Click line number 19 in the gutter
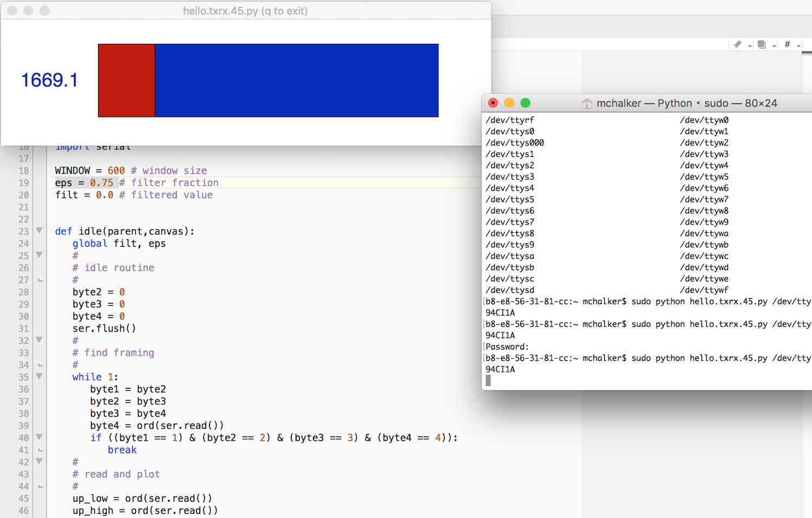 24,183
